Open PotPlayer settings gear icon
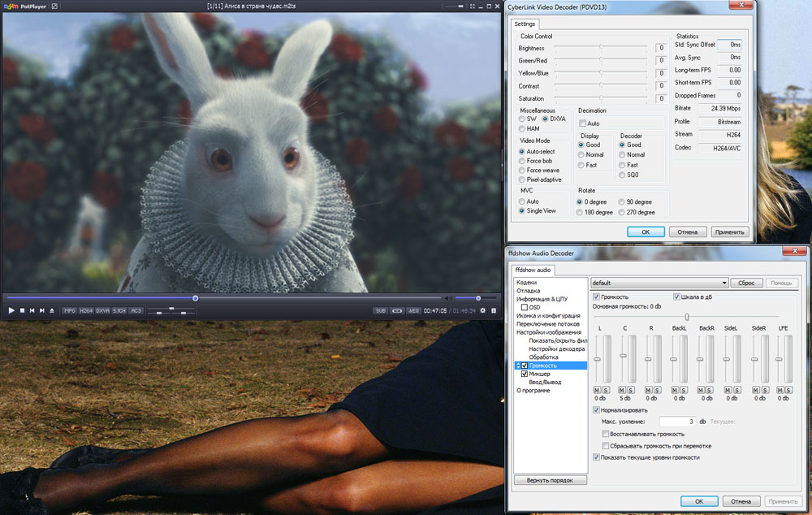 (x=482, y=310)
